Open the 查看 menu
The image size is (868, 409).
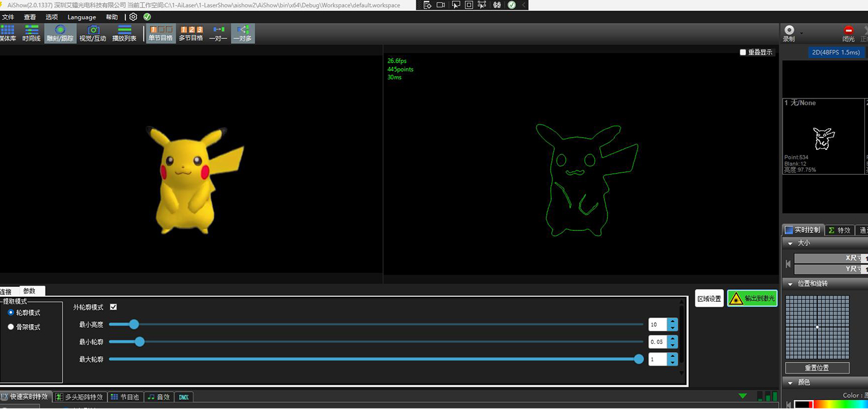tap(30, 17)
